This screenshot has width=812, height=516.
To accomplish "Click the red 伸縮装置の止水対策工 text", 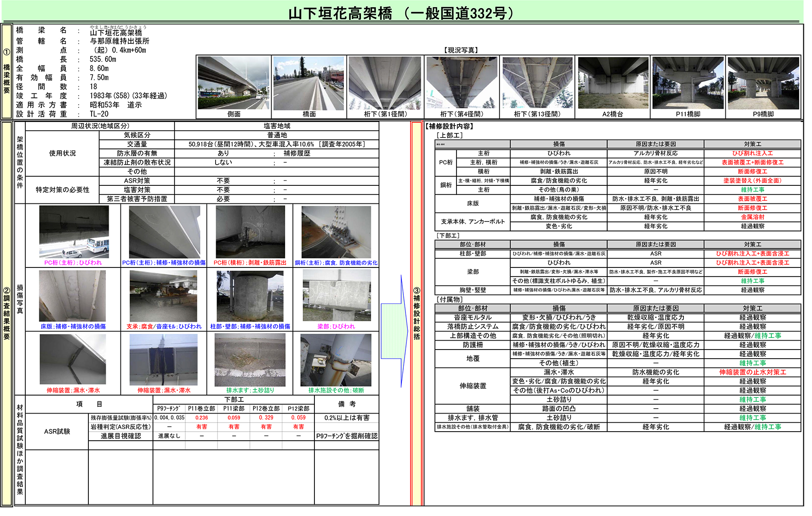I will [752, 372].
